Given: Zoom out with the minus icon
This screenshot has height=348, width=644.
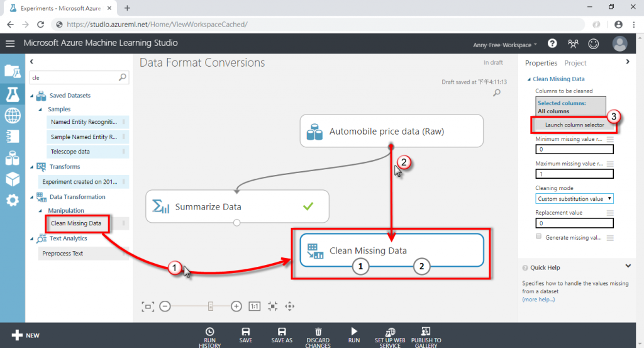Looking at the screenshot, I should (x=165, y=306).
